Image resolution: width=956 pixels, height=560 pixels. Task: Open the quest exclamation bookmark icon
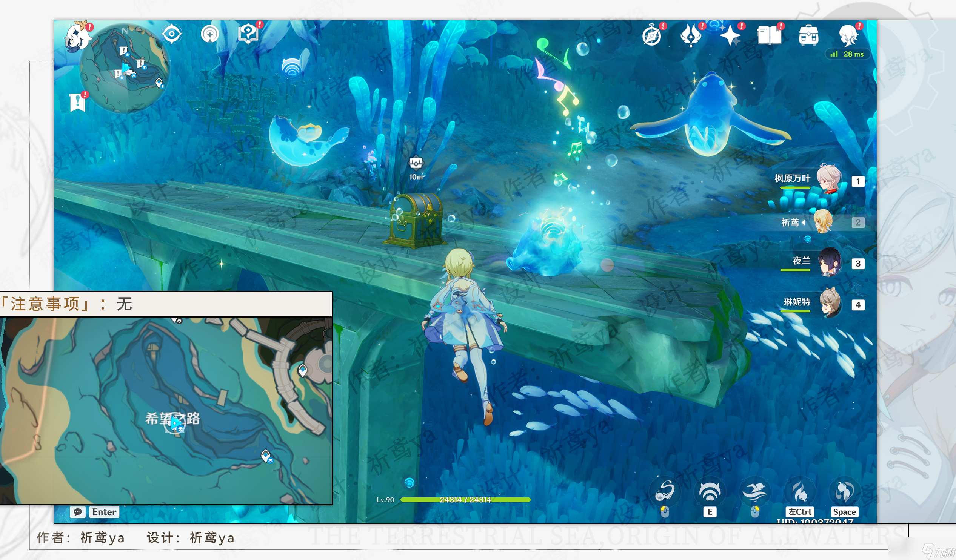[x=78, y=101]
